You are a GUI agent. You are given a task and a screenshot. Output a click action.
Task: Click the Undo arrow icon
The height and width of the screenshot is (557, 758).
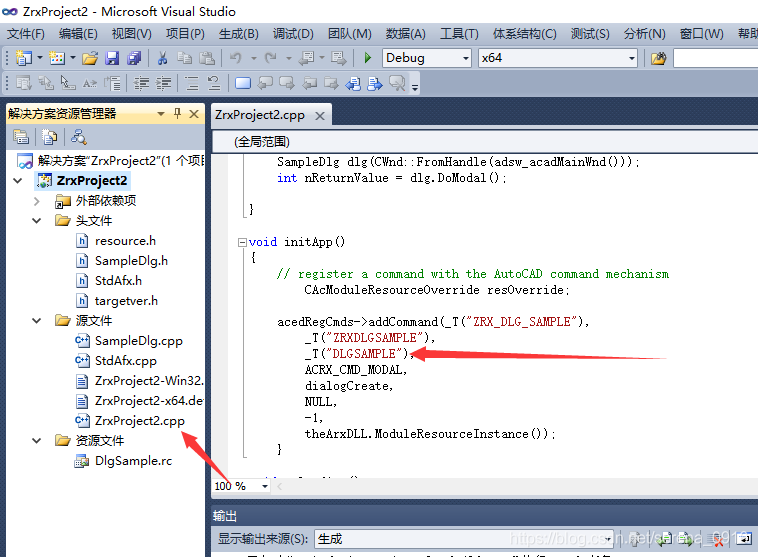[236, 58]
